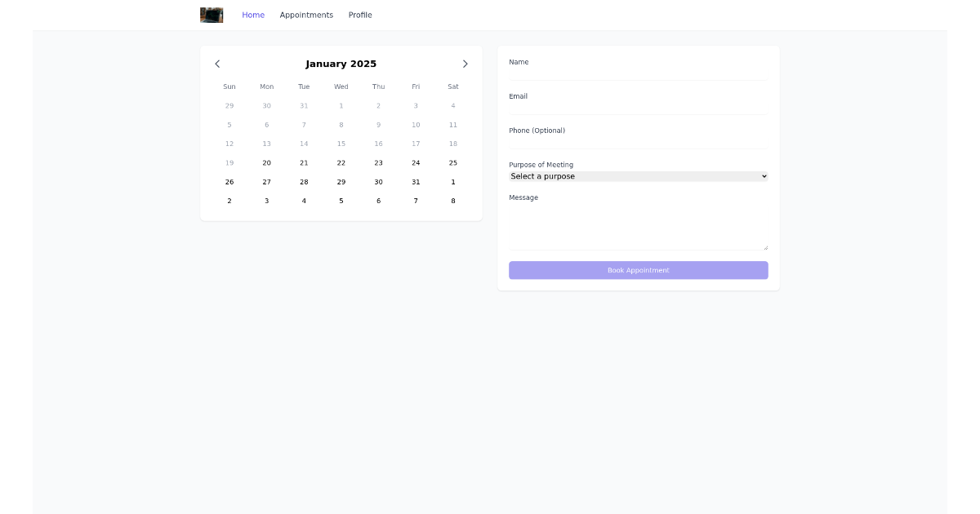
Task: Navigate to Home in the navbar
Action: tap(253, 15)
